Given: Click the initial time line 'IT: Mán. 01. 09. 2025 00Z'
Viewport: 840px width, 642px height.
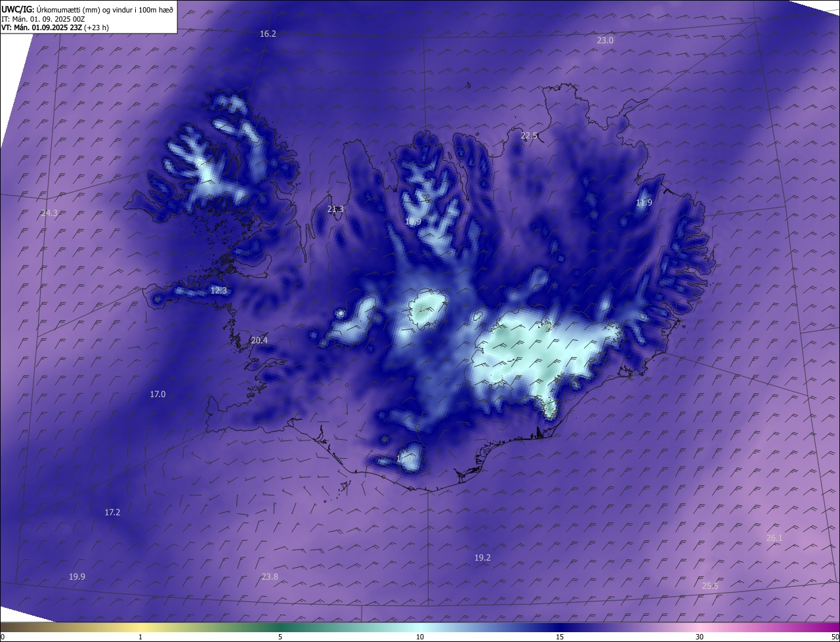Looking at the screenshot, I should click(x=44, y=19).
